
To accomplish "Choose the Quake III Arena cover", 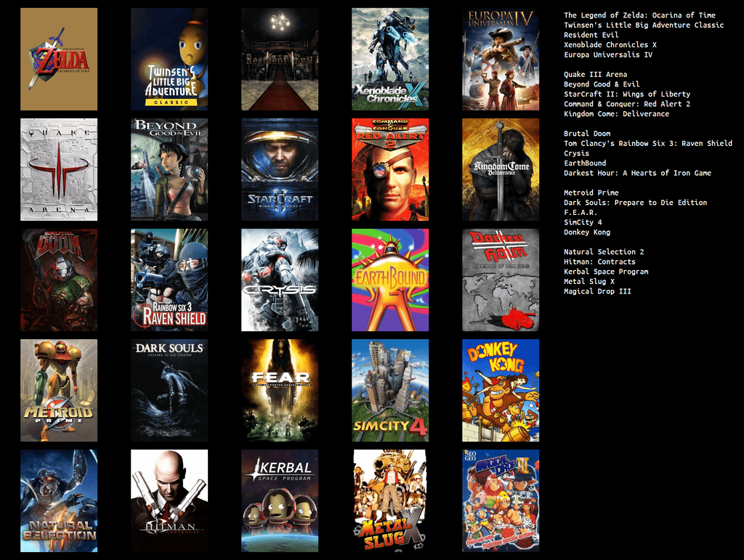I will 59,170.
